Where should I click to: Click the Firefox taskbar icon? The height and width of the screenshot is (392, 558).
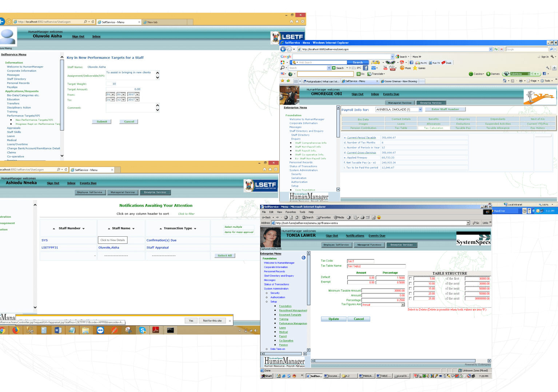[16, 330]
